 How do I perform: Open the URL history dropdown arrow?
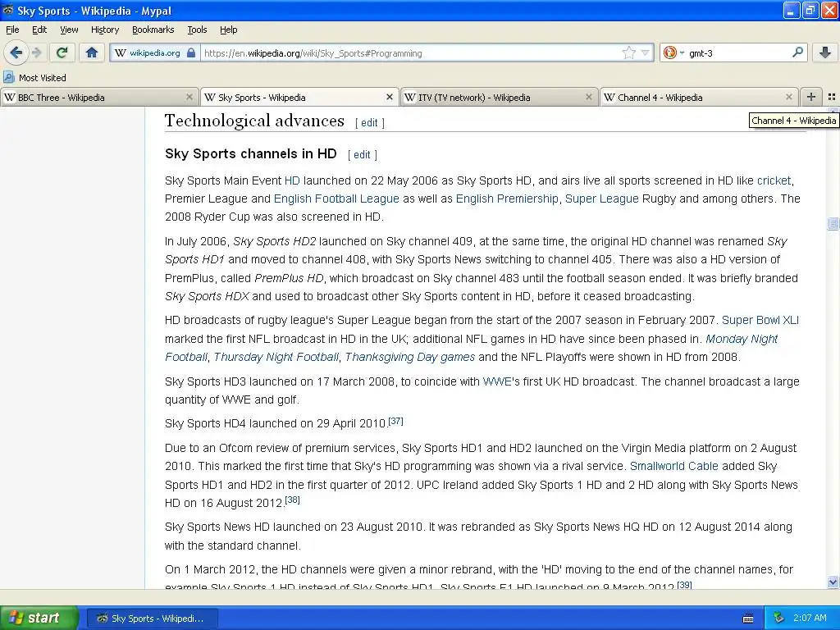point(645,52)
